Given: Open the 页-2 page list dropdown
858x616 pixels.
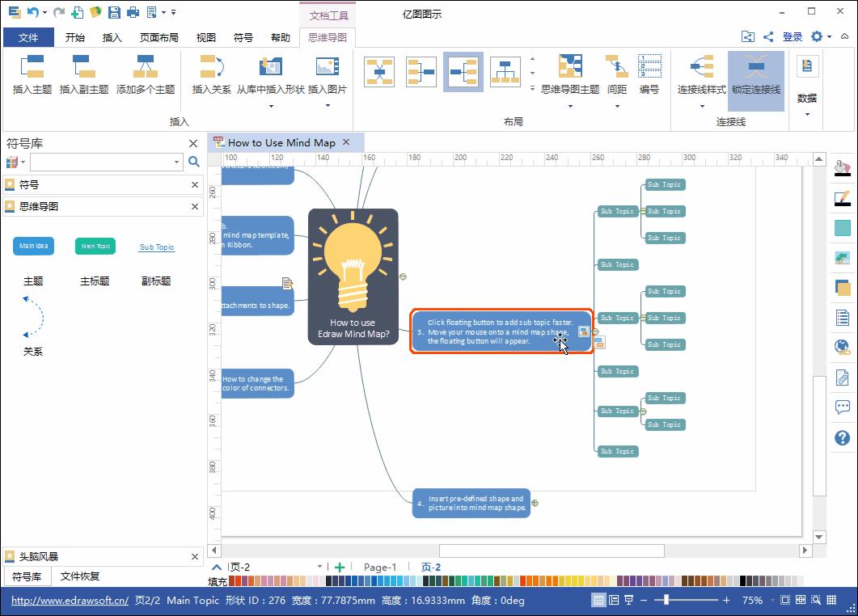Looking at the screenshot, I should [319, 567].
